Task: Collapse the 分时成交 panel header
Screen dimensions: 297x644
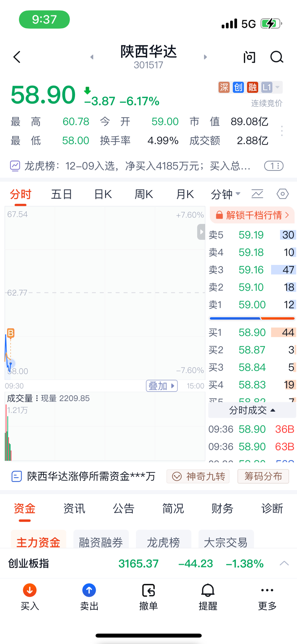Action: coord(252,410)
